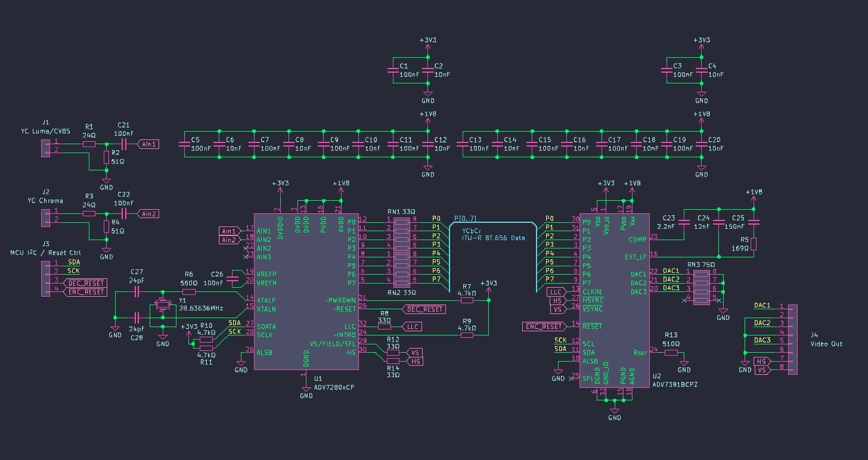
Task: Select the P[0..7] bus label
Action: (x=465, y=218)
